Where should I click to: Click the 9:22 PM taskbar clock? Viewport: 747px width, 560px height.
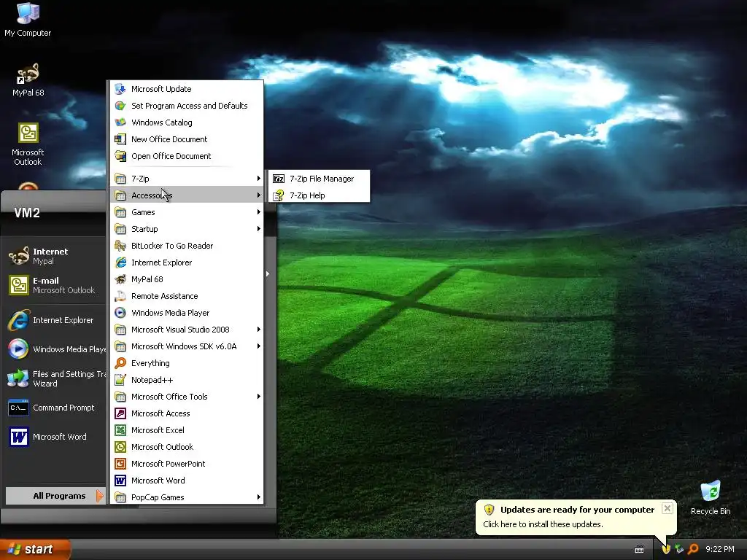coord(720,549)
